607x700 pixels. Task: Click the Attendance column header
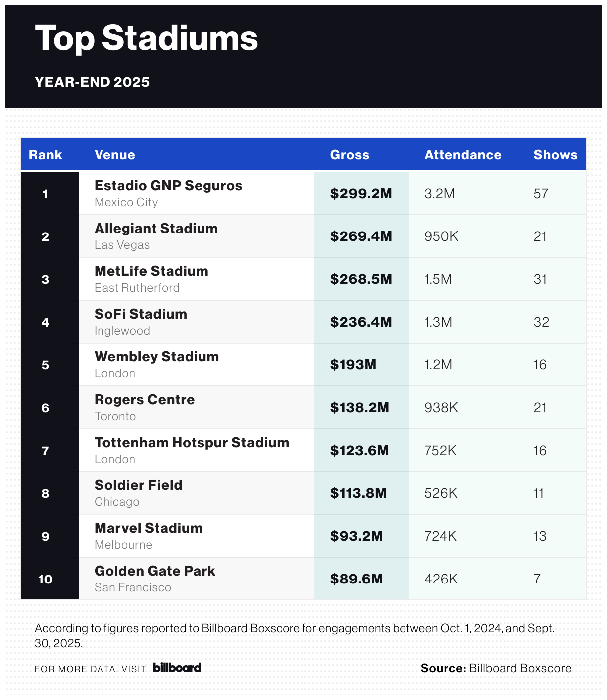(x=463, y=155)
